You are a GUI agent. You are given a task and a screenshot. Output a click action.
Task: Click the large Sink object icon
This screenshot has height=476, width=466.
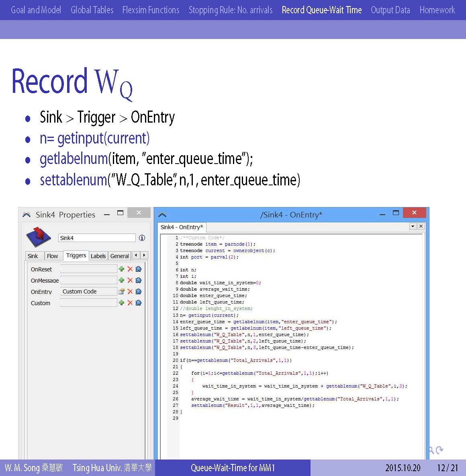tap(39, 237)
